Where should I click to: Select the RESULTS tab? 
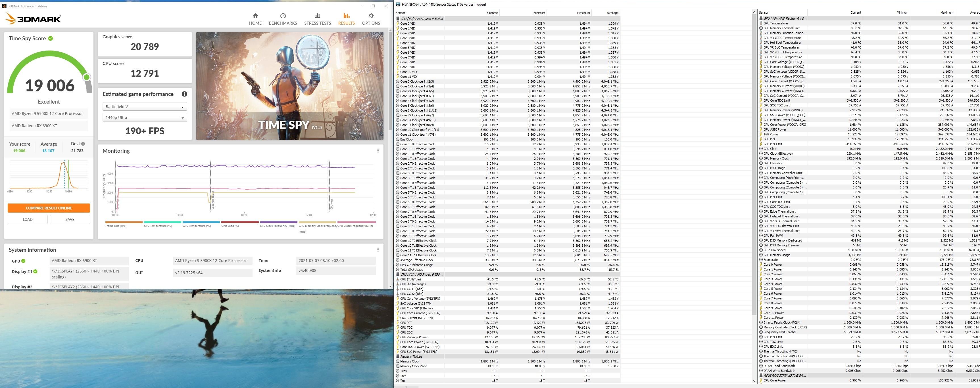pos(346,19)
